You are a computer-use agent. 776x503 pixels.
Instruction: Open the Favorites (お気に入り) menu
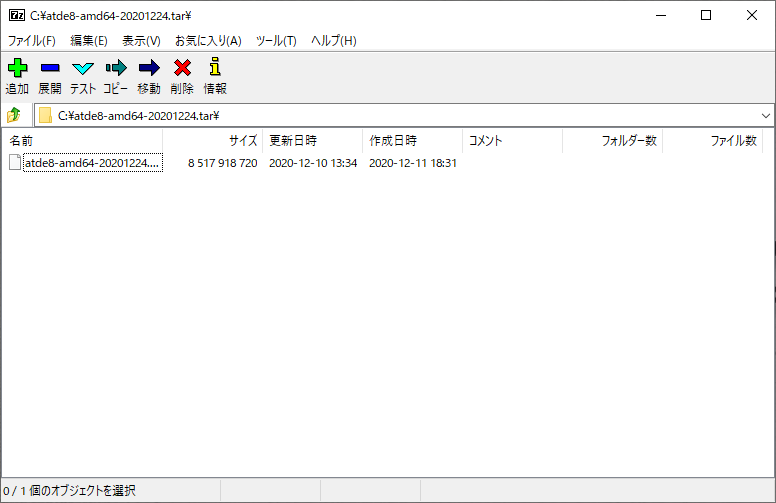coord(208,41)
